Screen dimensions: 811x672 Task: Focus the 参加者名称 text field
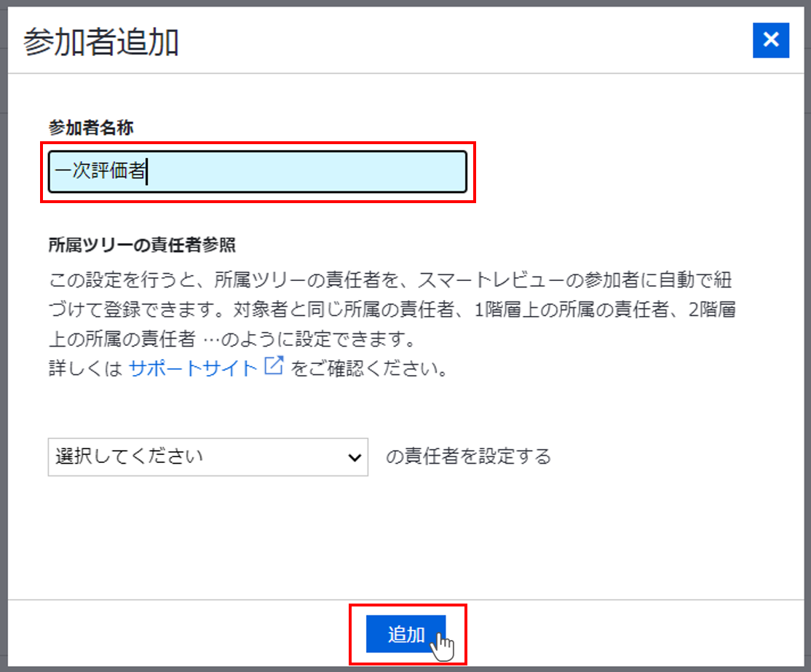point(306,172)
